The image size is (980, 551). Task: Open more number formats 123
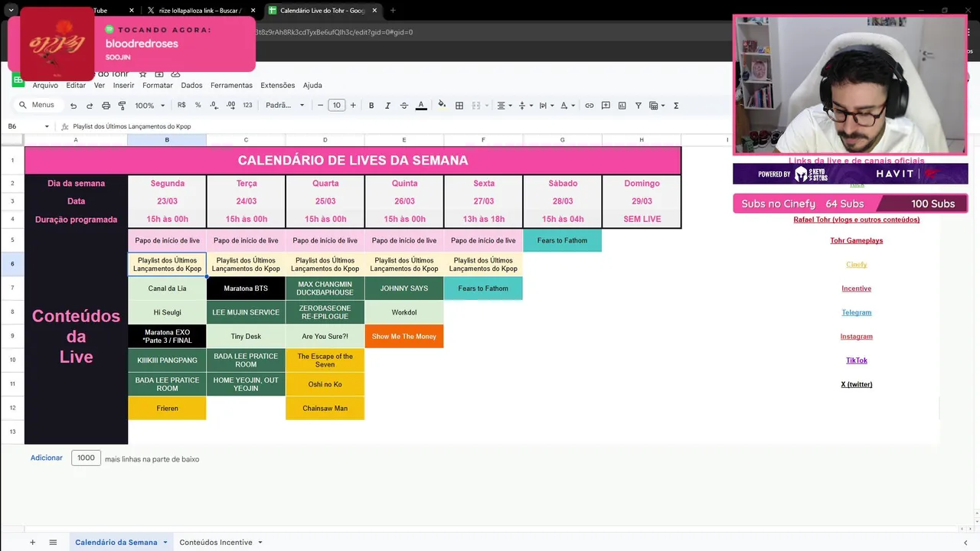tap(247, 106)
